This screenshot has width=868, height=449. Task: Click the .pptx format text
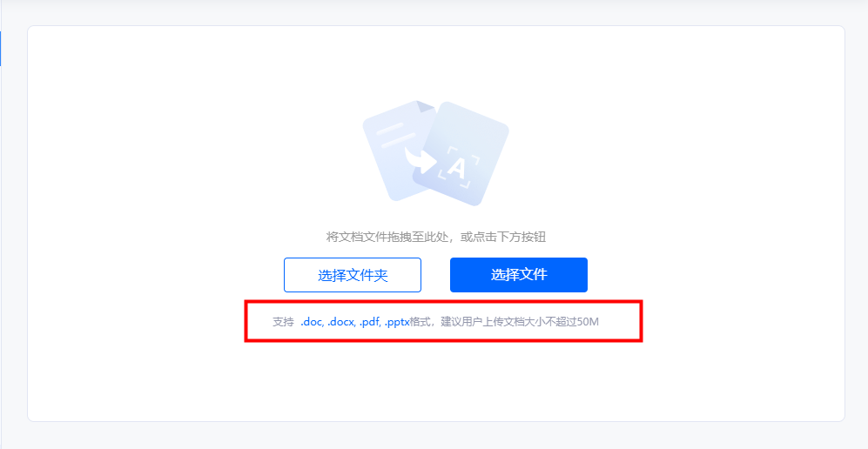(x=396, y=322)
